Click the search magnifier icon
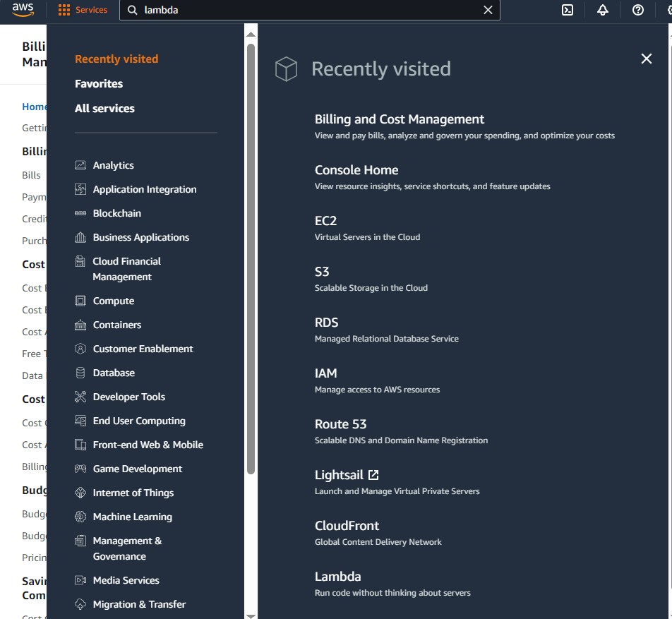Viewport: 672px width, 619px height. pyautogui.click(x=133, y=11)
